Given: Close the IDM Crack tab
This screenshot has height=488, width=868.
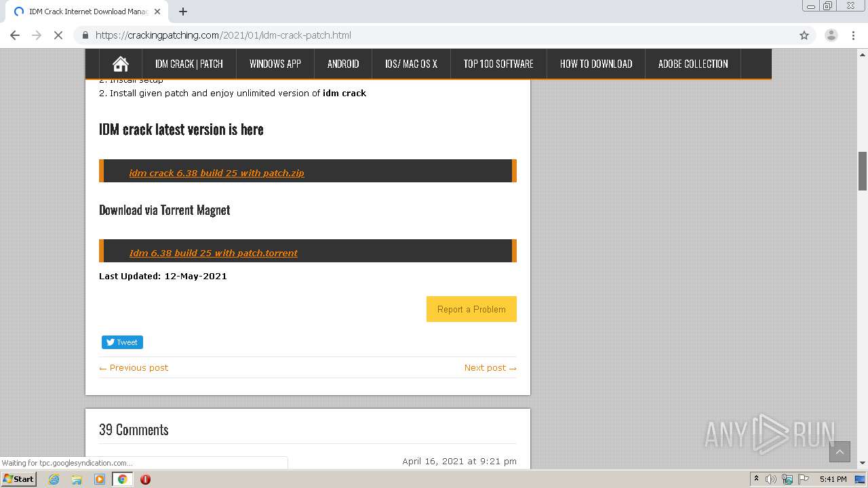Looking at the screenshot, I should (157, 12).
